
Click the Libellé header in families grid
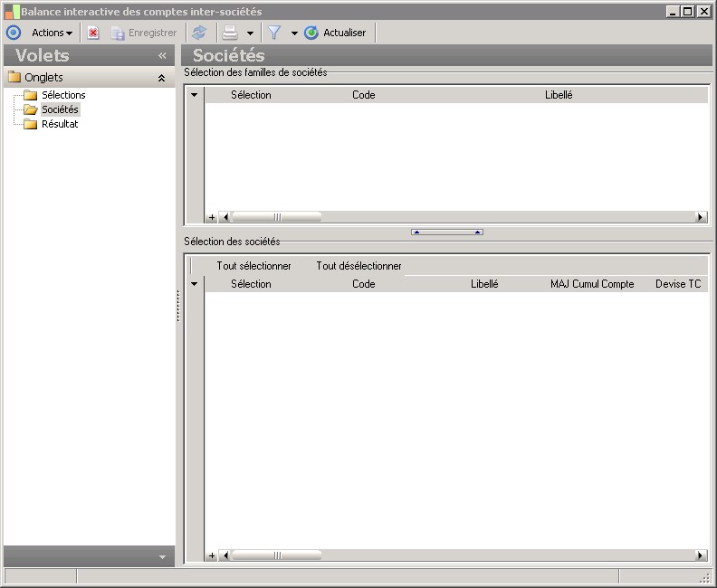[558, 95]
